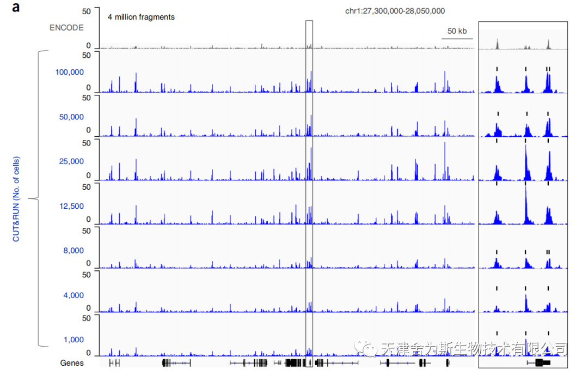Image resolution: width=588 pixels, height=375 pixels.
Task: Click the 100,000 cells inset peak panel
Action: coord(523,80)
